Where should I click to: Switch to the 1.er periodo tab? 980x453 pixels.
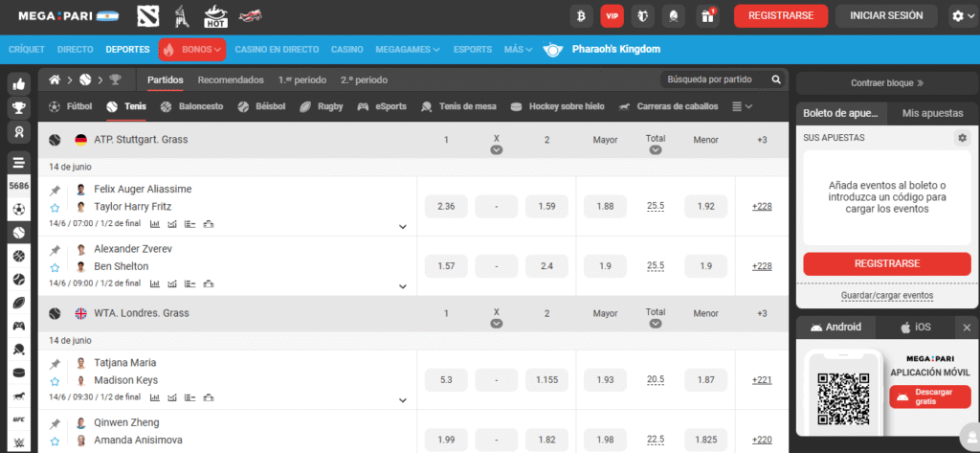[x=302, y=80]
